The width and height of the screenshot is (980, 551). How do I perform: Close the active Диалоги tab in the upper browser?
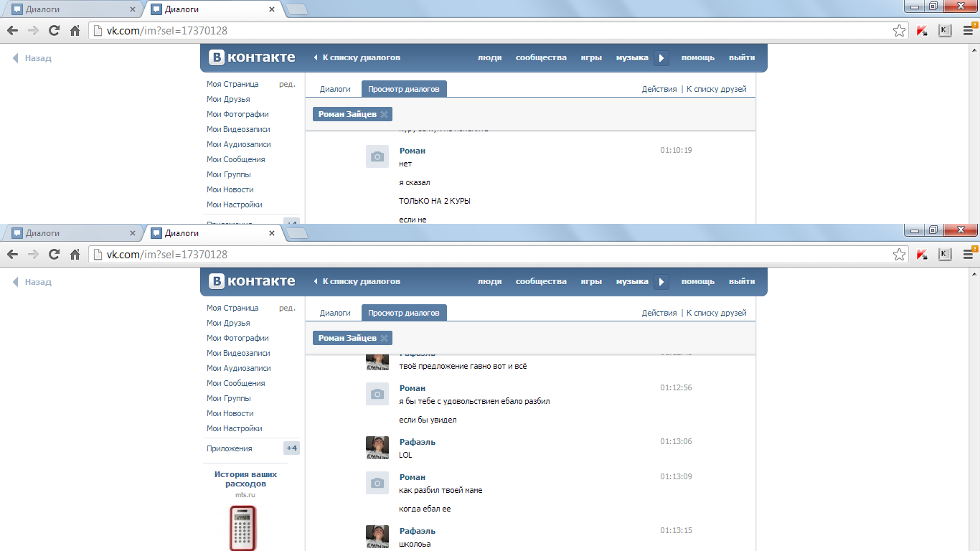click(272, 10)
